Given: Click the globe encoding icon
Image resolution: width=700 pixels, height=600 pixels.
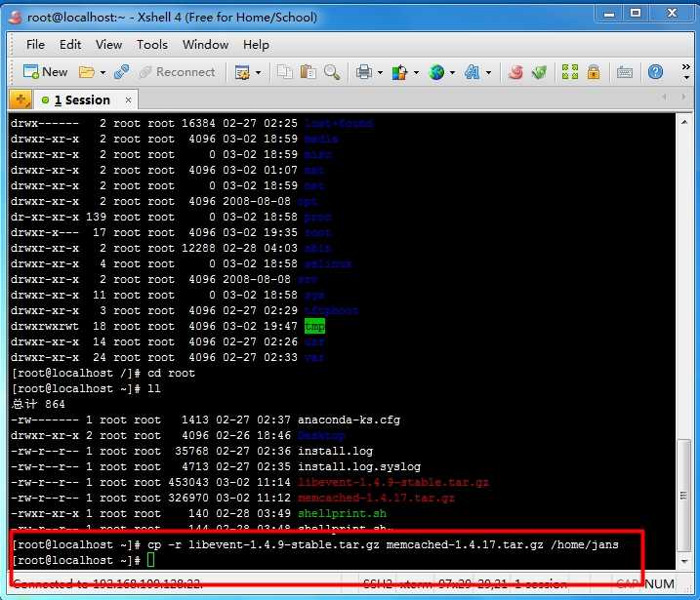Looking at the screenshot, I should click(436, 72).
